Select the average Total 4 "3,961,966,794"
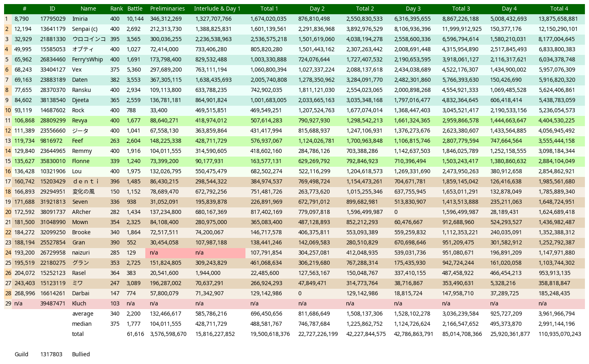 pos(557,314)
